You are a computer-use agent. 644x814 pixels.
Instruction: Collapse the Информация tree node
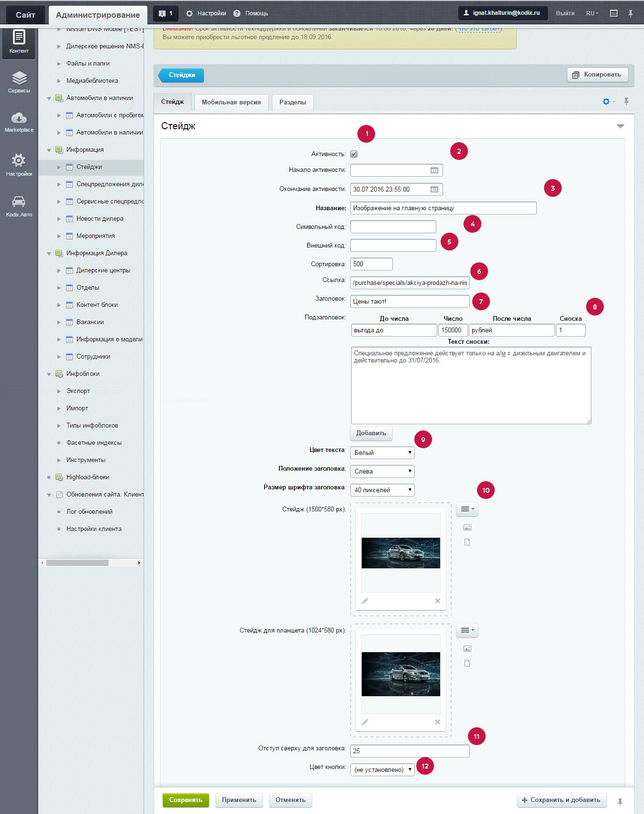tap(49, 150)
